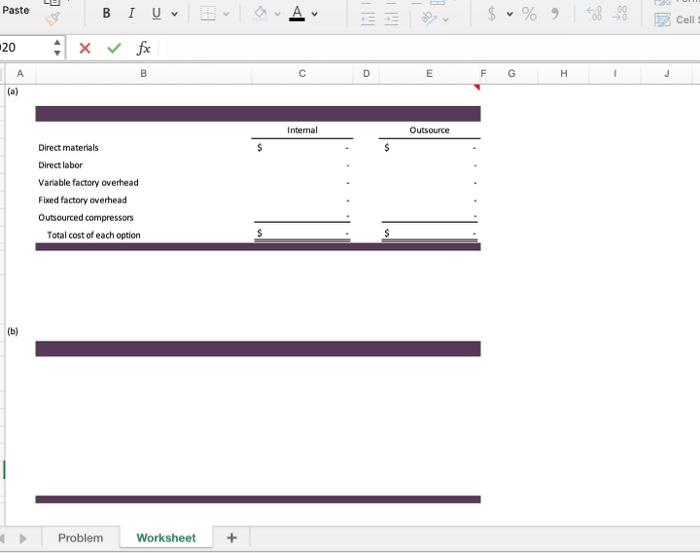Click into the Name Box field
The image size is (700, 553).
click(x=25, y=48)
